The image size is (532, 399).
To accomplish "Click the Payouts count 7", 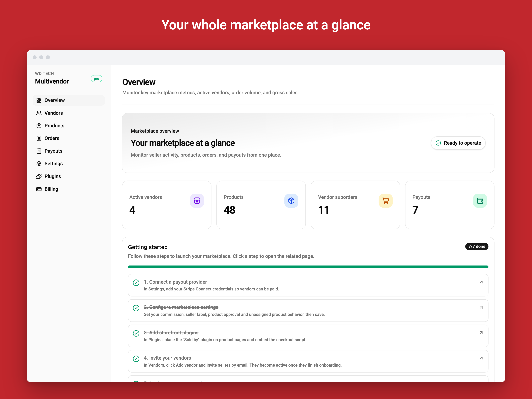I will (415, 210).
